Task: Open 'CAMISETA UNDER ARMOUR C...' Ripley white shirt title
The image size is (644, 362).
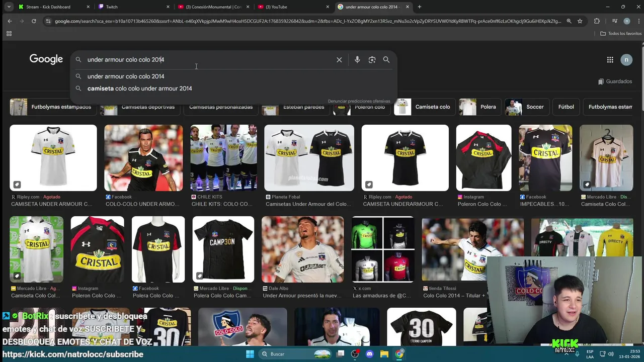Action: pos(51,204)
